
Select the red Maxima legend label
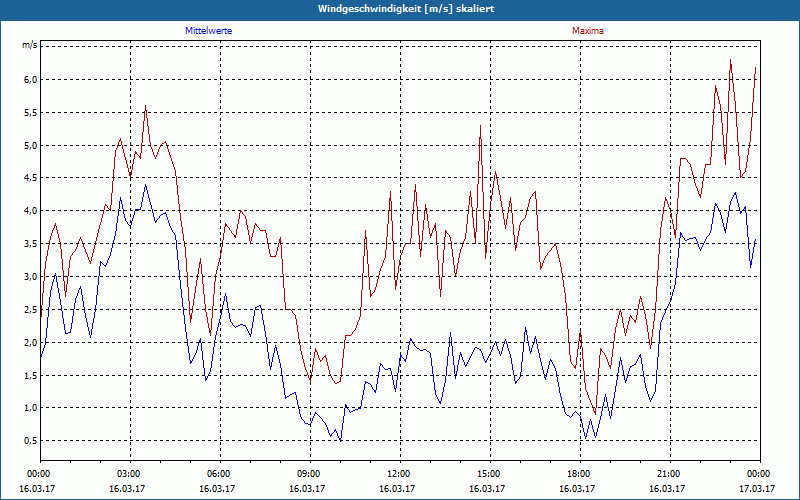pos(588,31)
